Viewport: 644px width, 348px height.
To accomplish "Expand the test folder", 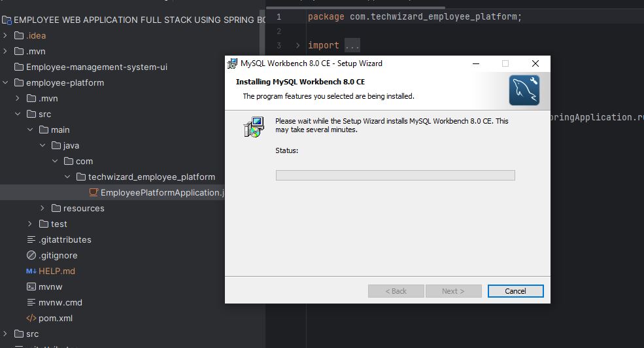I will coord(30,224).
